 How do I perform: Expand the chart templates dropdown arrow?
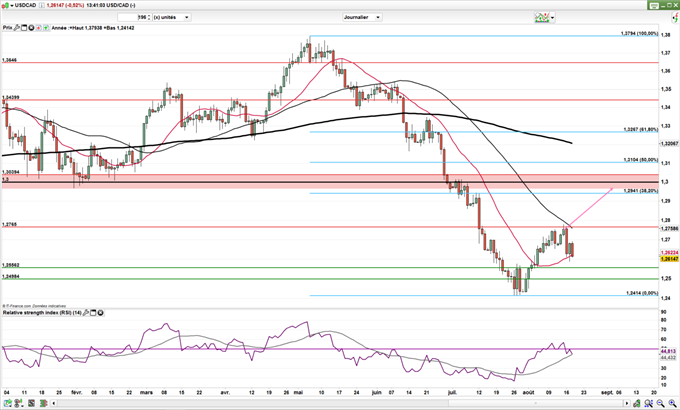552,18
